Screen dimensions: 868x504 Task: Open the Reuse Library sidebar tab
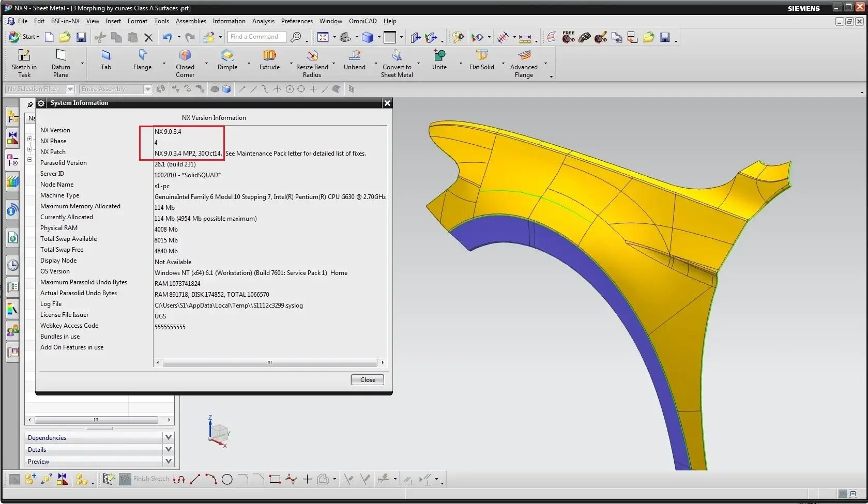coord(13,181)
